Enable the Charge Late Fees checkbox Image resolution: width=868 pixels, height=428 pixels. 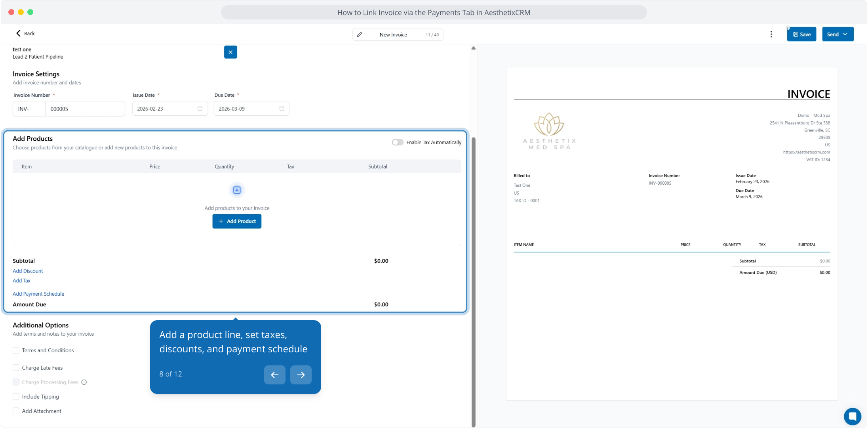coord(16,368)
